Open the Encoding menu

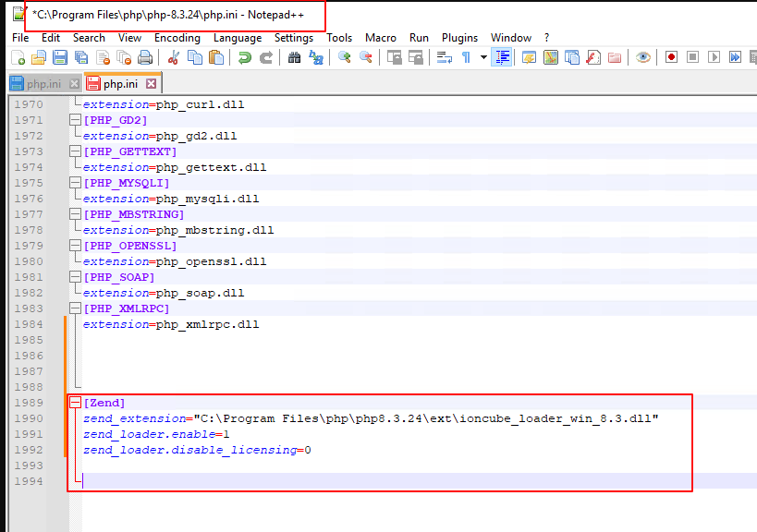pos(177,38)
